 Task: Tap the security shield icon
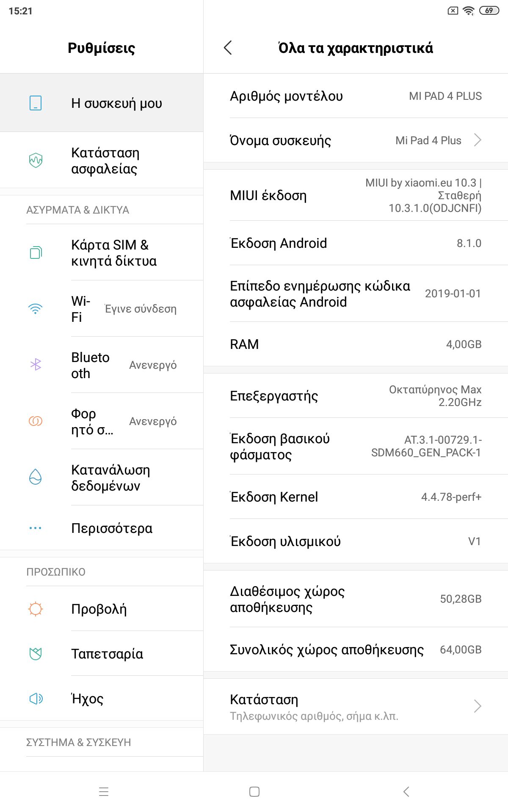pyautogui.click(x=36, y=160)
